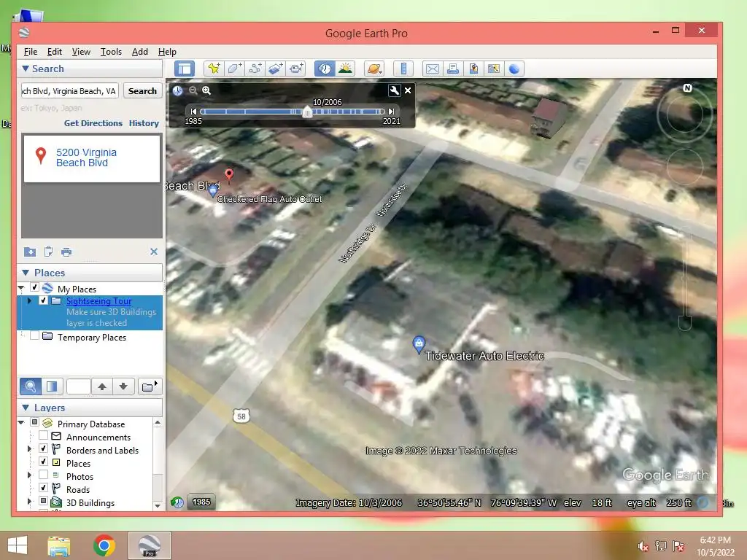Add a path from toolbar

tap(255, 69)
